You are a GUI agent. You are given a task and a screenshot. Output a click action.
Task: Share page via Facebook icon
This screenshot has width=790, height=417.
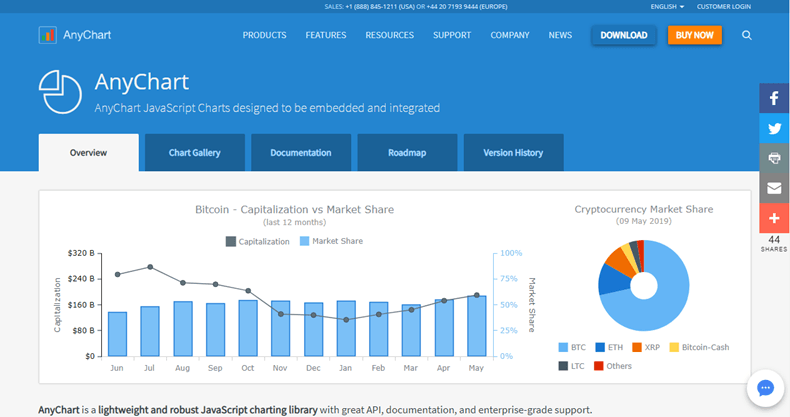click(774, 98)
